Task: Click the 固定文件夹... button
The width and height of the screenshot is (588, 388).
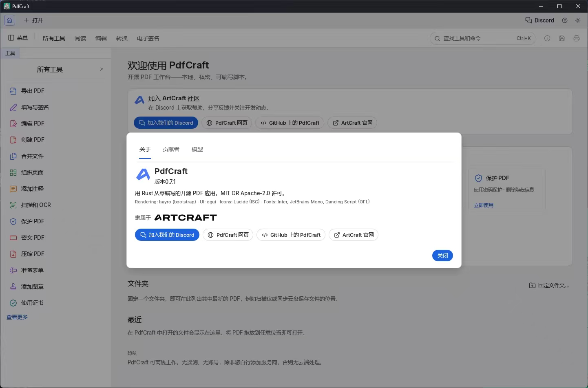Action: pyautogui.click(x=549, y=285)
